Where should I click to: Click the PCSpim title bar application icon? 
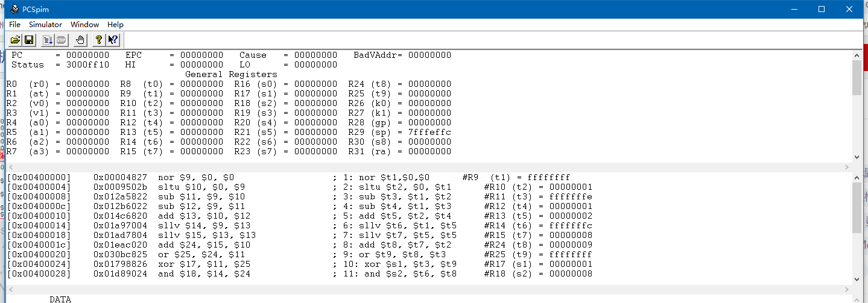tap(14, 9)
